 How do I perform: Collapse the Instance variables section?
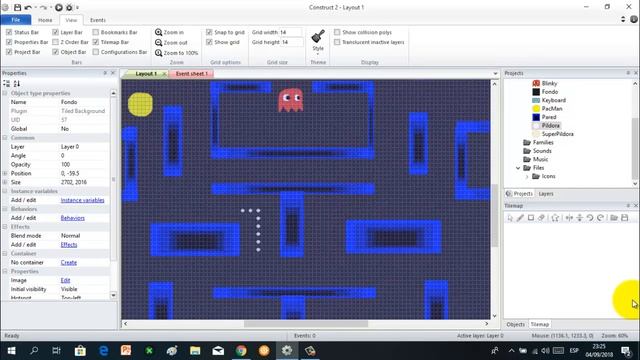tap(5, 191)
